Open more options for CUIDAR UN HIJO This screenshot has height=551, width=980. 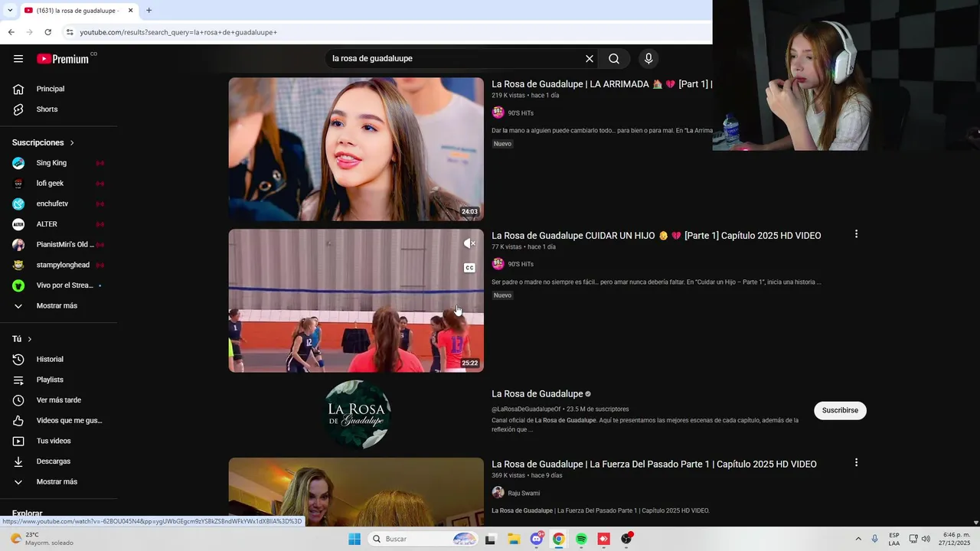pos(856,234)
